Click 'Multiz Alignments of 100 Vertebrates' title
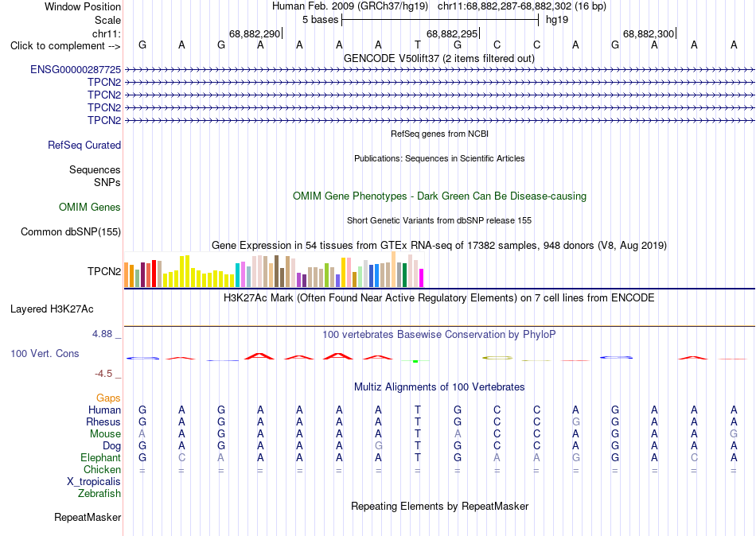This screenshot has height=536, width=756. 439,387
